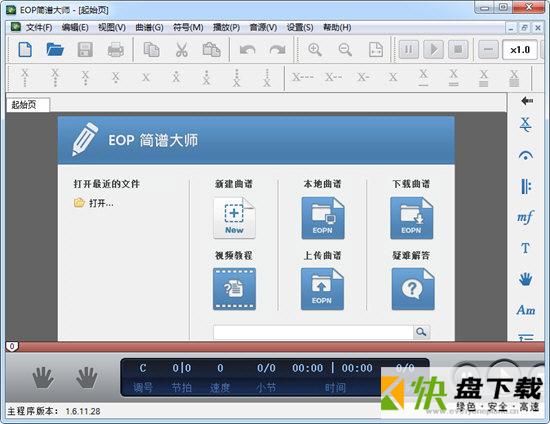
Task: Click the search magnifier button
Action: coord(422,332)
